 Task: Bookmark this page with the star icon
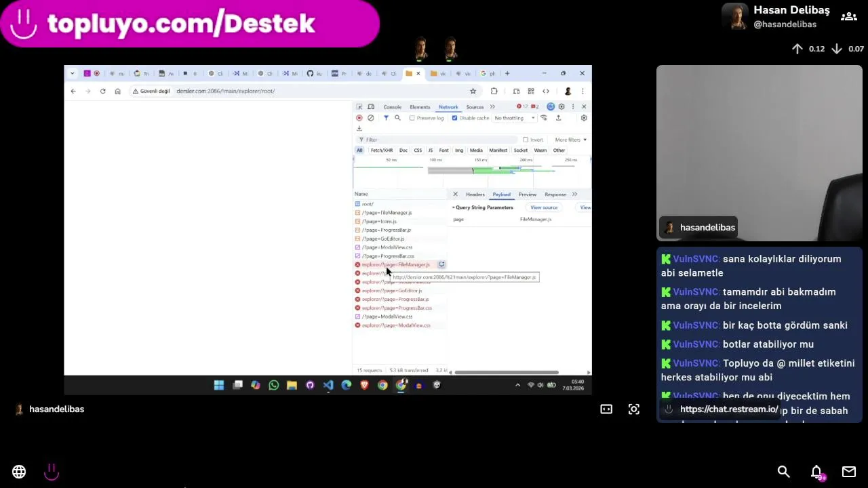pos(473,91)
